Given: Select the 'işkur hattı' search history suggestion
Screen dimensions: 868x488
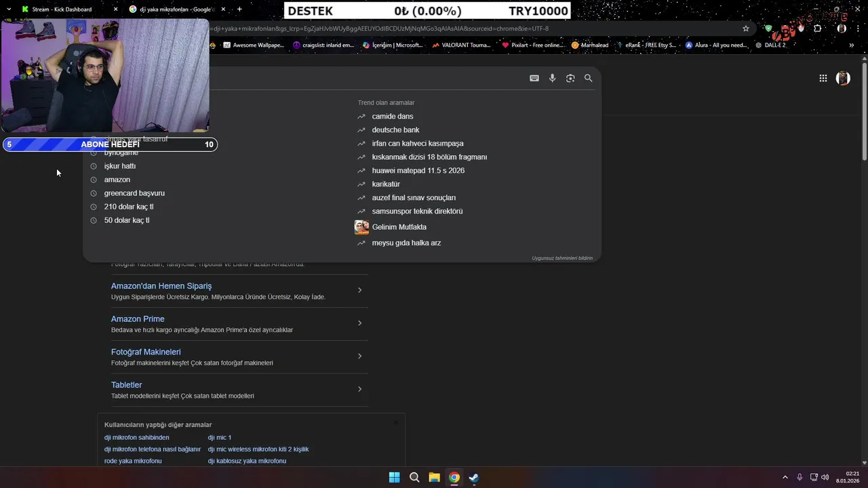Looking at the screenshot, I should coord(119,166).
